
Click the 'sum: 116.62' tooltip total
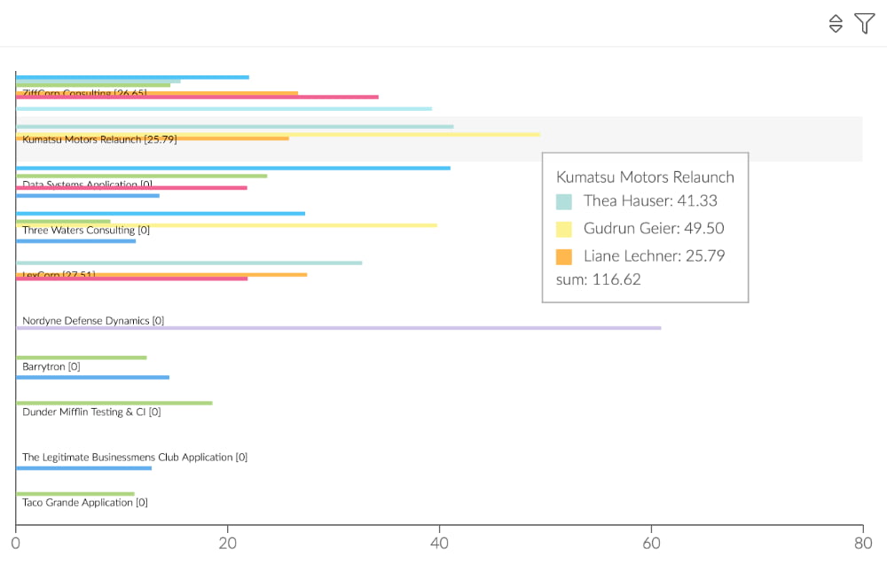(599, 279)
